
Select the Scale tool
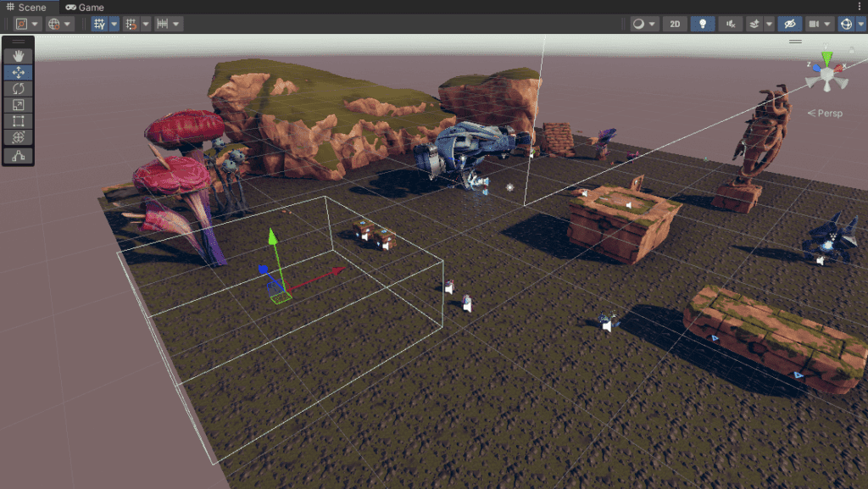pos(18,105)
